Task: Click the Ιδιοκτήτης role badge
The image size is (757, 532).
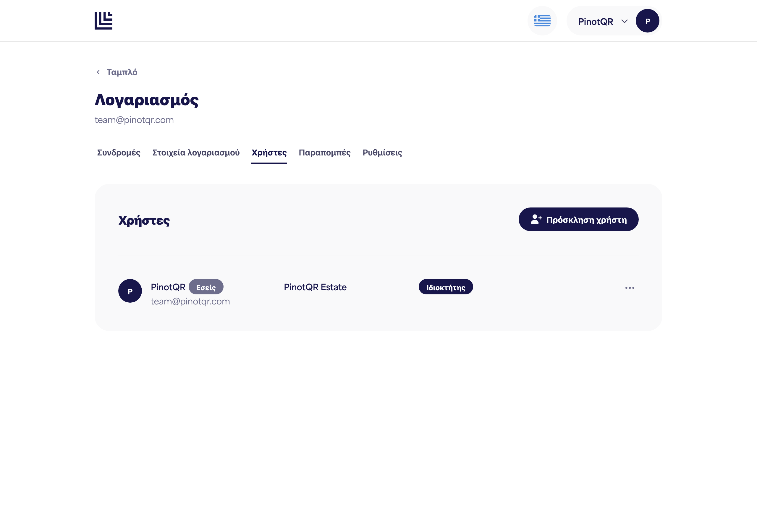Action: (446, 287)
